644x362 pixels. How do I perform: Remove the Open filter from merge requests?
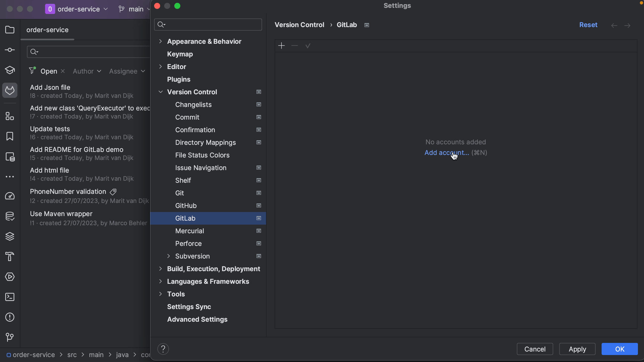pyautogui.click(x=63, y=71)
